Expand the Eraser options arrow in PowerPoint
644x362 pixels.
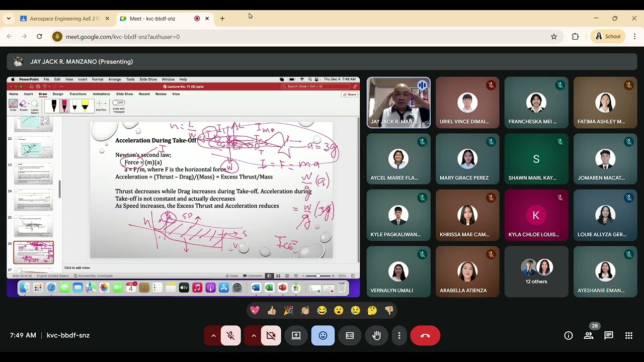point(29,104)
